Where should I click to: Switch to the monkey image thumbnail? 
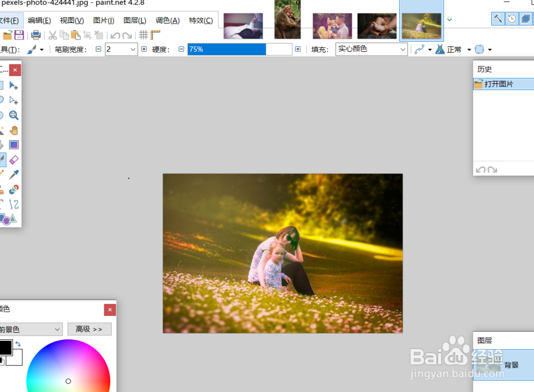tap(288, 19)
